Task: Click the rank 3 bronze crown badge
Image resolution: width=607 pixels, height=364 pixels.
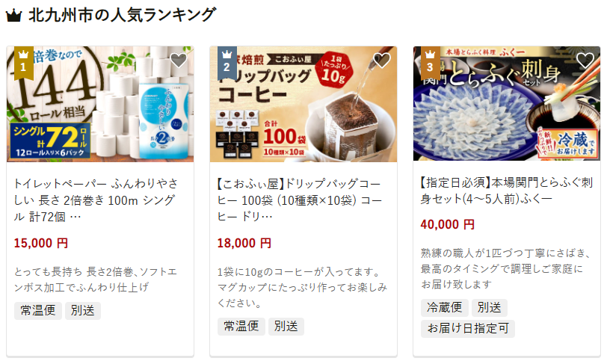Action: pos(430,63)
